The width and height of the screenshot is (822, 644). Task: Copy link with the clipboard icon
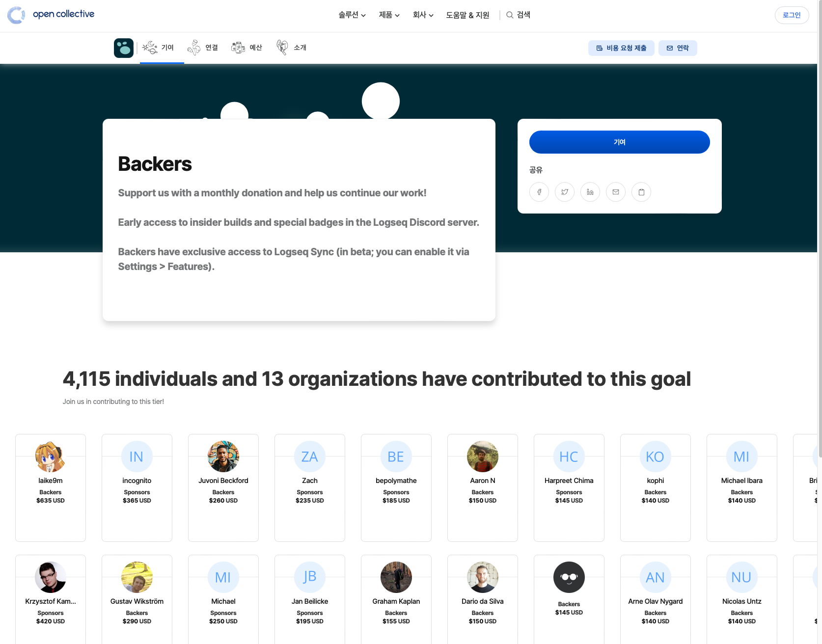[x=641, y=192]
